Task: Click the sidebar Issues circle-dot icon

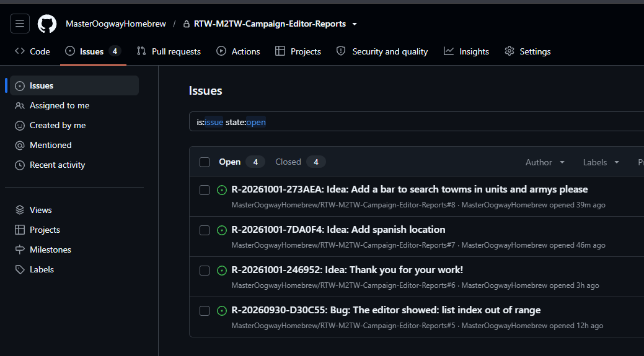Action: 20,85
